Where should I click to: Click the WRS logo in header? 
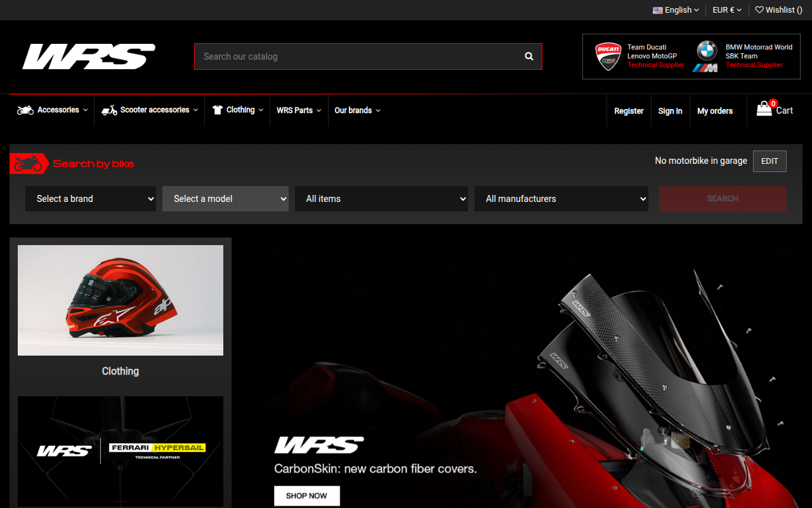[x=89, y=57]
